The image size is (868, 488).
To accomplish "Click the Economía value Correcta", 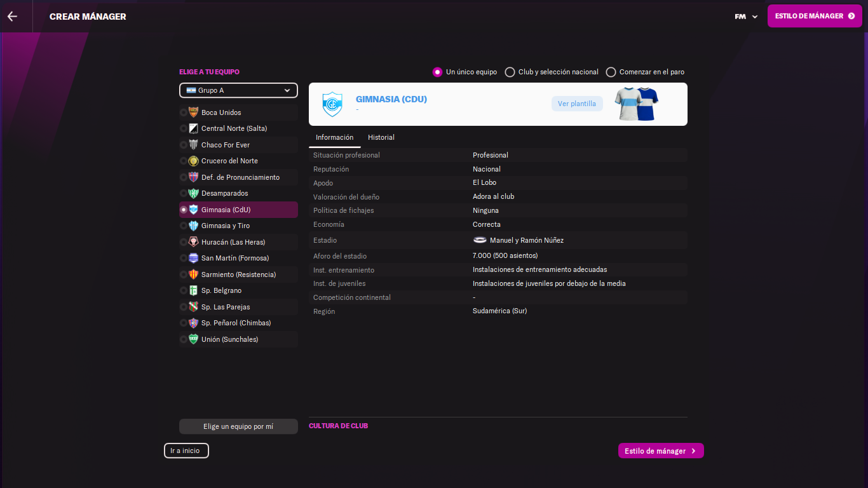I will tap(487, 224).
